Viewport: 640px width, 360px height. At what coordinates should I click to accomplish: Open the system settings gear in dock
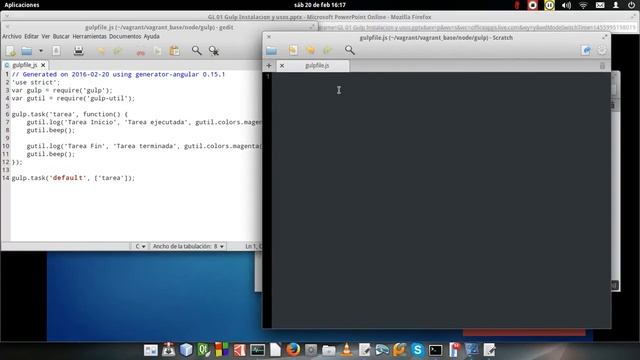click(311, 350)
